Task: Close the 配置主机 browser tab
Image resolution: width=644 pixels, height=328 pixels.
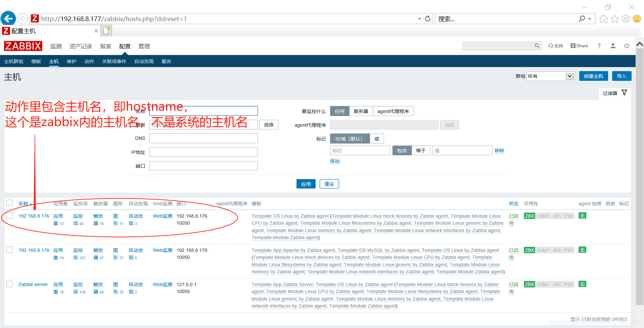Action: [x=96, y=31]
